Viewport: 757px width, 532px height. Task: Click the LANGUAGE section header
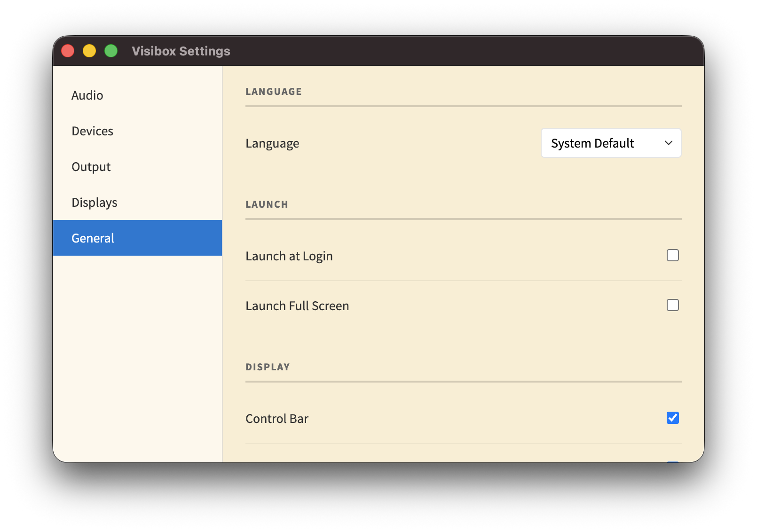273,92
